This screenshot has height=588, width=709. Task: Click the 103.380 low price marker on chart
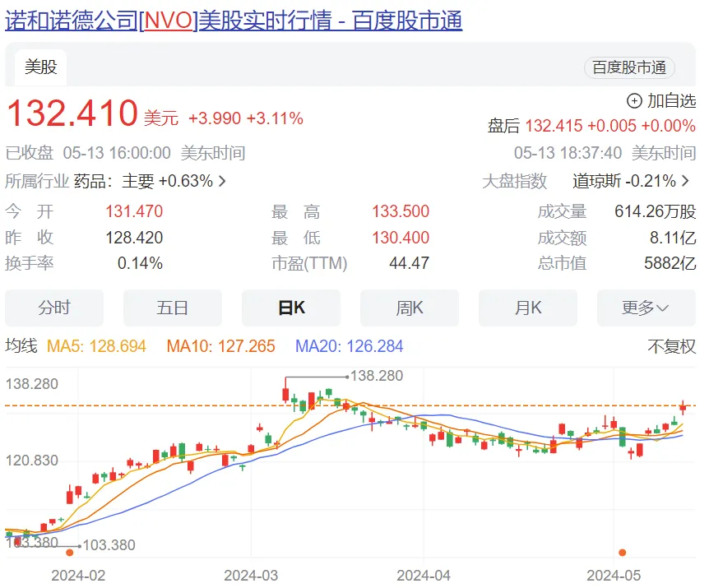[109, 545]
